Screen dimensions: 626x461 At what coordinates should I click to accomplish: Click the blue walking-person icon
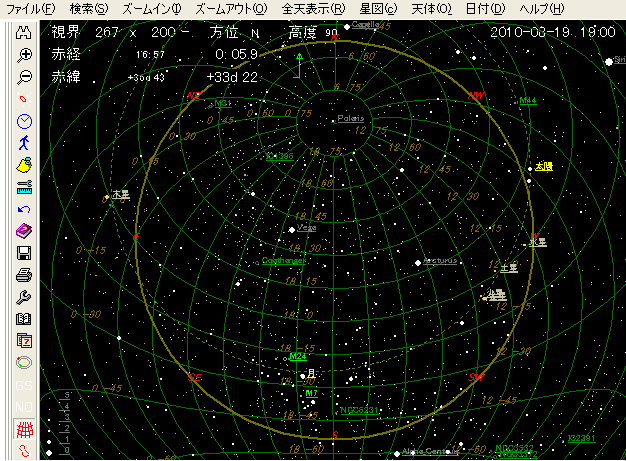pyautogui.click(x=24, y=143)
